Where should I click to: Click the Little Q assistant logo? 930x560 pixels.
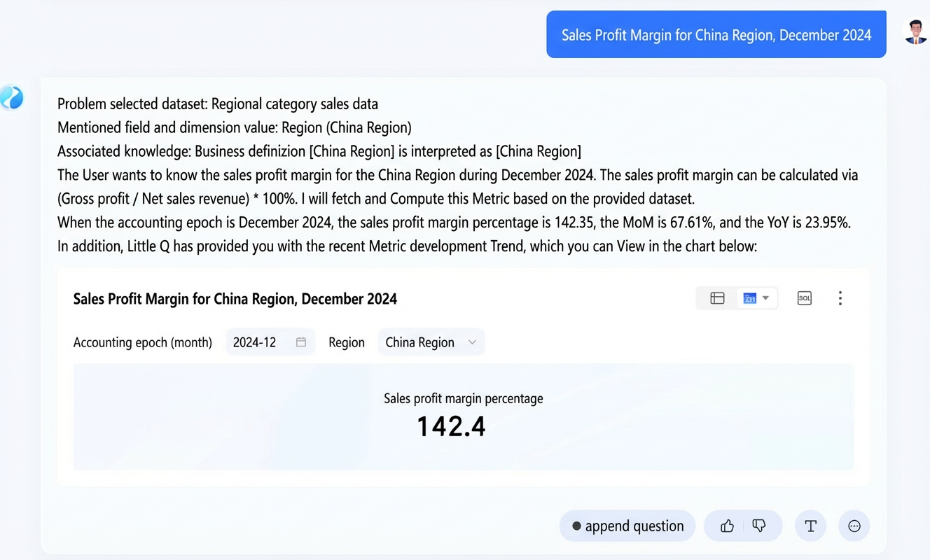pyautogui.click(x=12, y=97)
